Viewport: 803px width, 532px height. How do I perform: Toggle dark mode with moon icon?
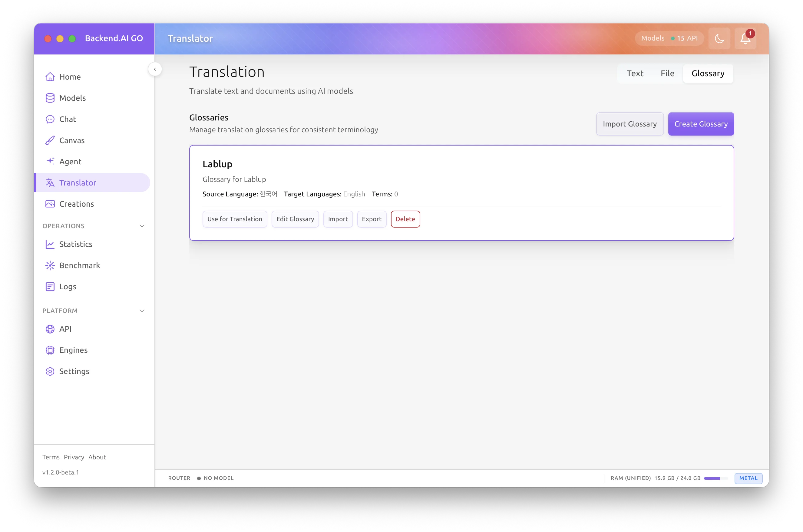[x=719, y=38]
